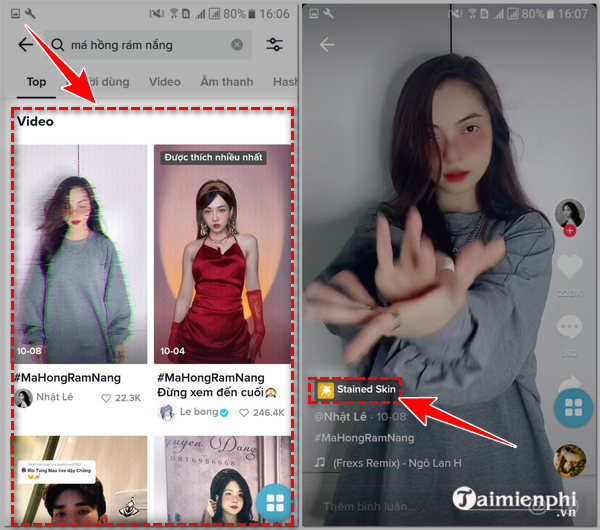Open the Stained Skin effect tag
Screen dimensions: 600x530
pos(356,390)
